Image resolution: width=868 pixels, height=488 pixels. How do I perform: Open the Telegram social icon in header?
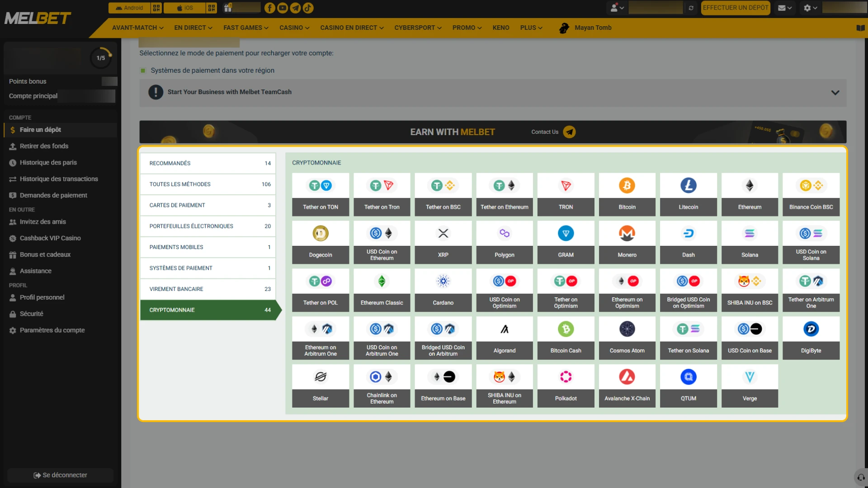[295, 8]
